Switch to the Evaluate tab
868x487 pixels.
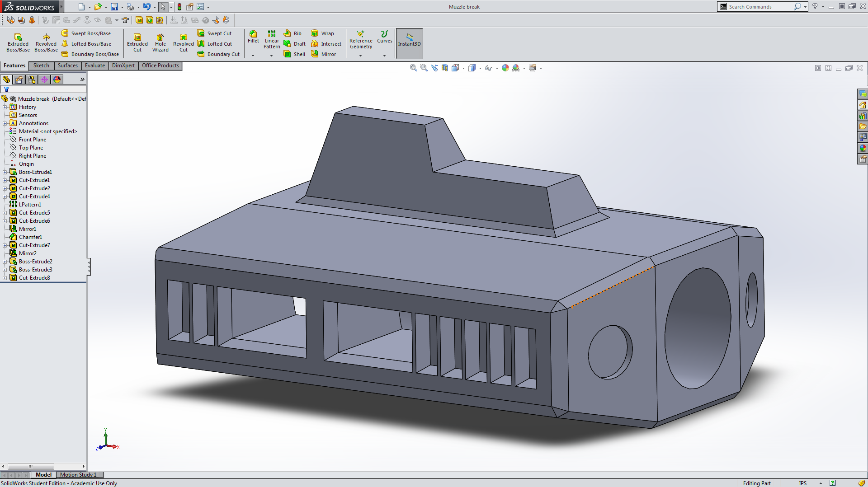click(x=95, y=66)
